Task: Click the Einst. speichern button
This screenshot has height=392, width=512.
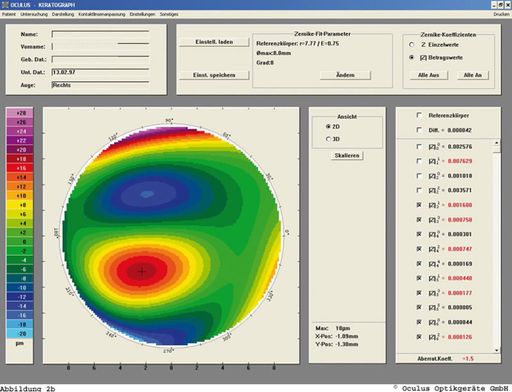Action: [214, 75]
